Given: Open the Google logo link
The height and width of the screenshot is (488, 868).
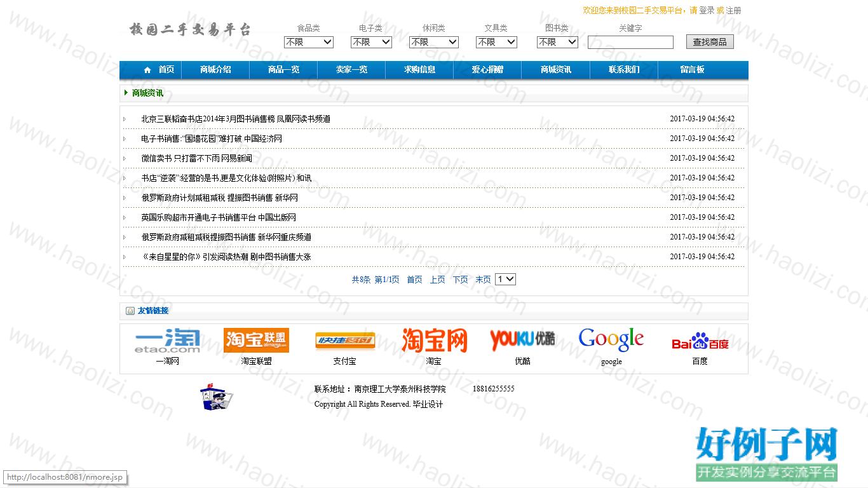Looking at the screenshot, I should pyautogui.click(x=611, y=340).
